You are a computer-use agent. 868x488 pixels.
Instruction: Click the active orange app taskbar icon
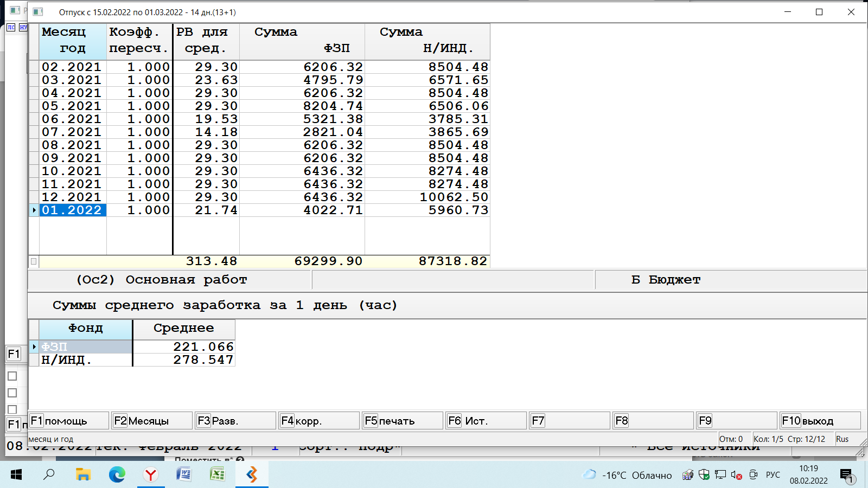(x=252, y=475)
